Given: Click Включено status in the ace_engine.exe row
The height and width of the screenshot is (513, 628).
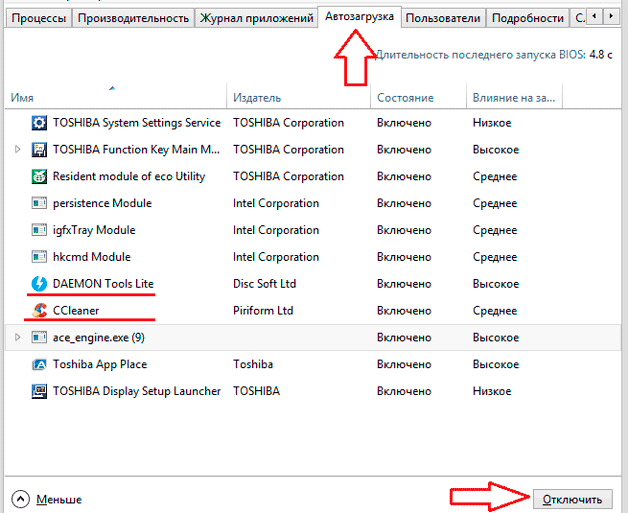Looking at the screenshot, I should [x=404, y=337].
